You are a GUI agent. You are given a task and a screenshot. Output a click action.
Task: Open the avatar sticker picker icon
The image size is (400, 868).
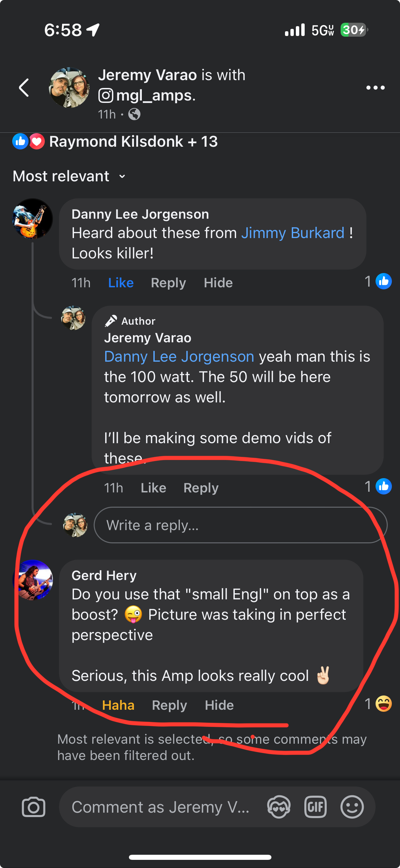point(279,807)
